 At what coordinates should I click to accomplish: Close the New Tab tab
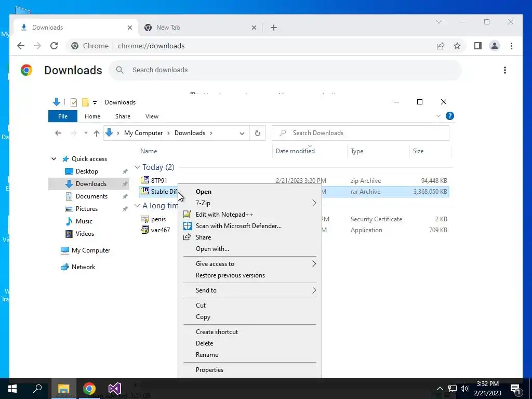click(254, 28)
